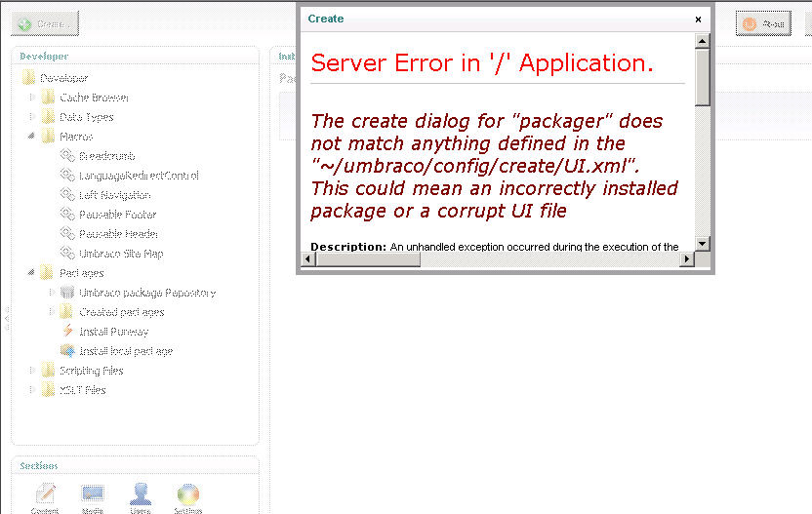Expand the XSLT Files node
The height and width of the screenshot is (514, 812).
31,390
